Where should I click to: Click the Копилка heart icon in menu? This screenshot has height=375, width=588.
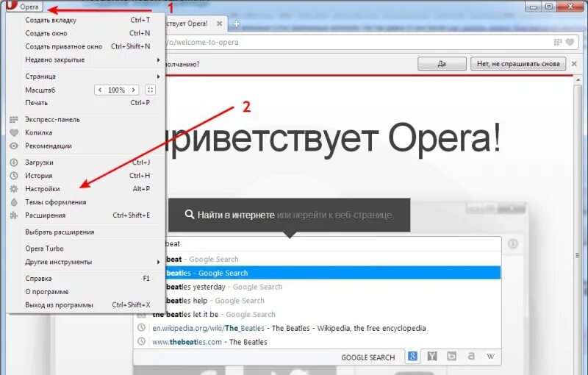(14, 133)
